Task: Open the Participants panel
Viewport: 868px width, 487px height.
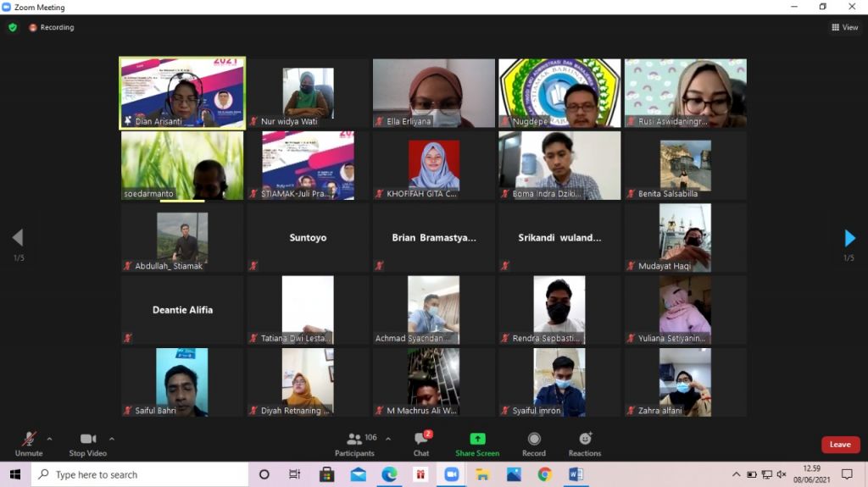Action: 354,444
